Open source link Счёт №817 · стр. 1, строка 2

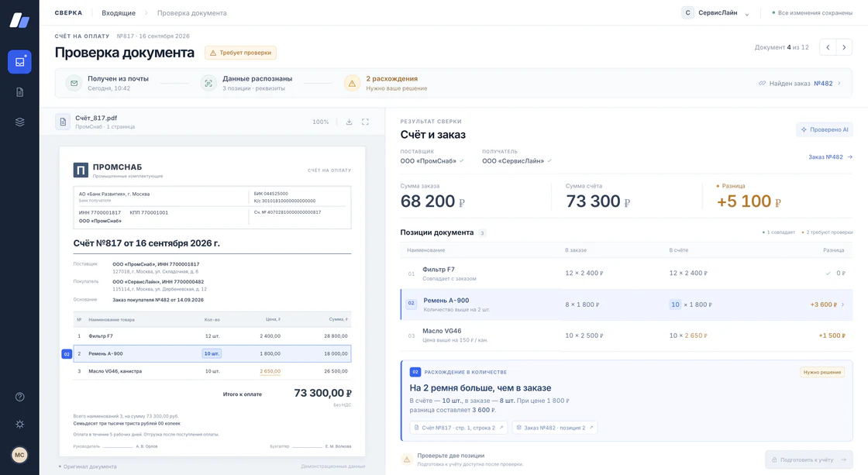tap(459, 428)
